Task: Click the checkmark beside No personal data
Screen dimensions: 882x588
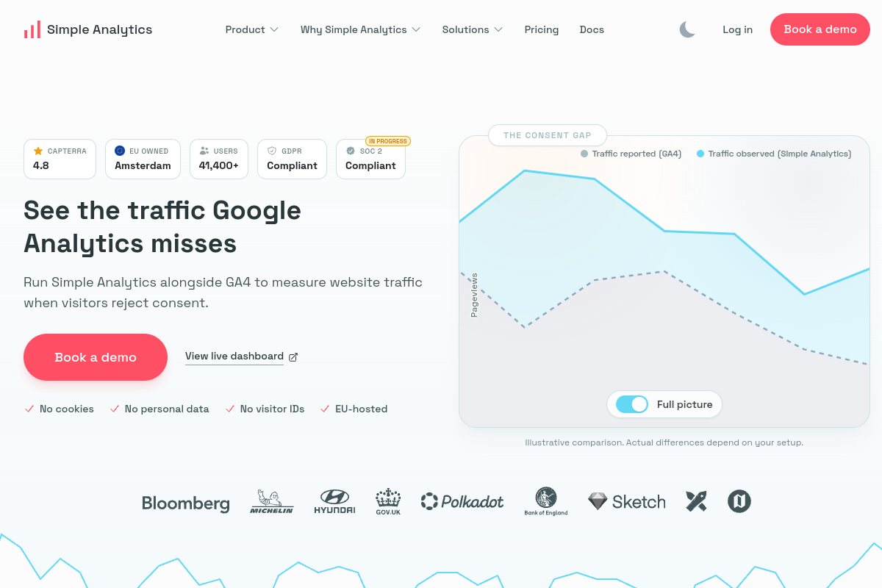Action: click(115, 409)
